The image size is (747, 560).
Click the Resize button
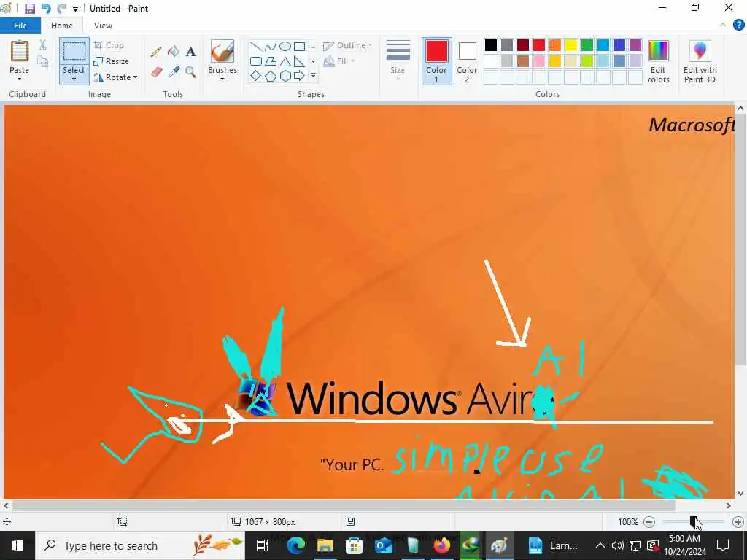click(112, 61)
